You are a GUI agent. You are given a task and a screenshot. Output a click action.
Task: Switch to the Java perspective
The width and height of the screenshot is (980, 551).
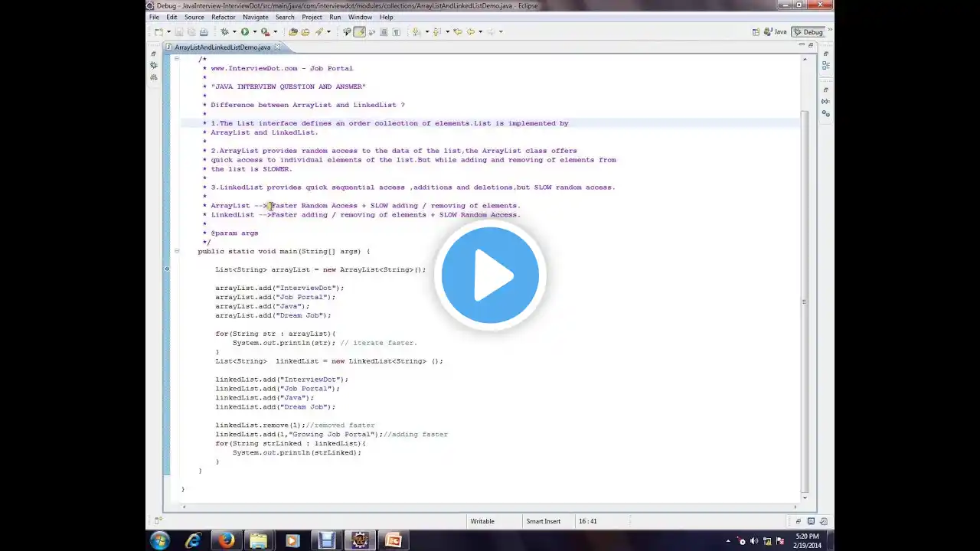point(776,32)
